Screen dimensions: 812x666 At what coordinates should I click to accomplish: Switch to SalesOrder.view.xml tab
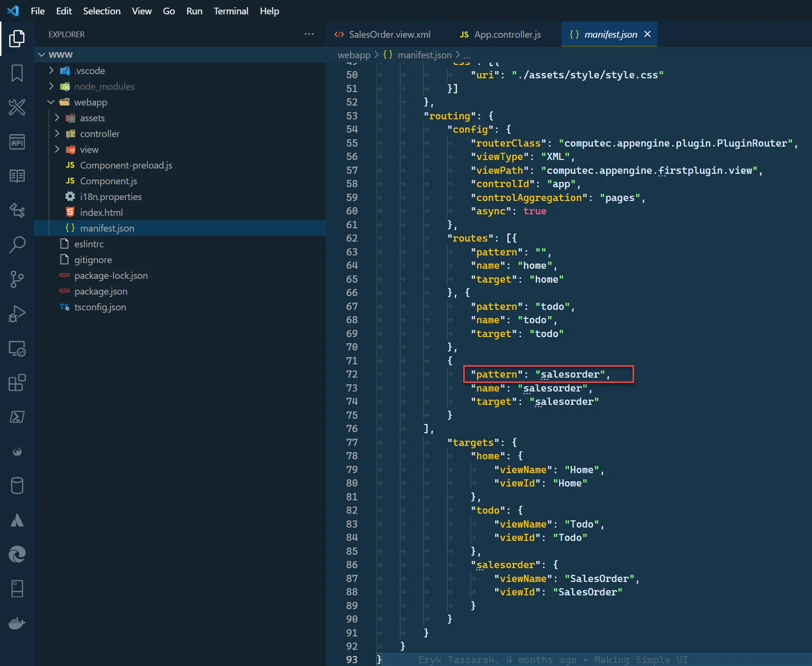[x=389, y=34]
